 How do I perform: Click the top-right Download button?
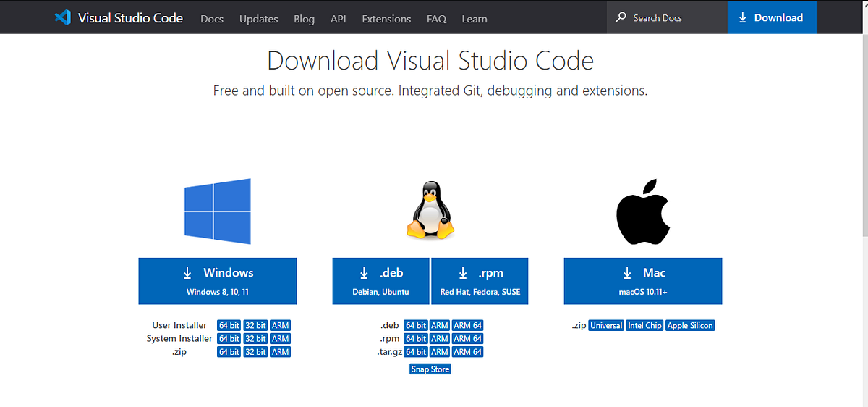[772, 17]
